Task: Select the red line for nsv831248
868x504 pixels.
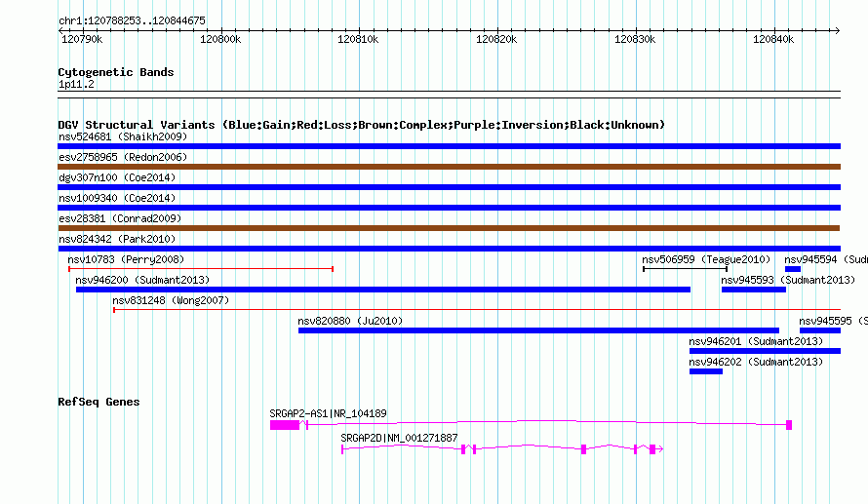Action: [x=477, y=310]
